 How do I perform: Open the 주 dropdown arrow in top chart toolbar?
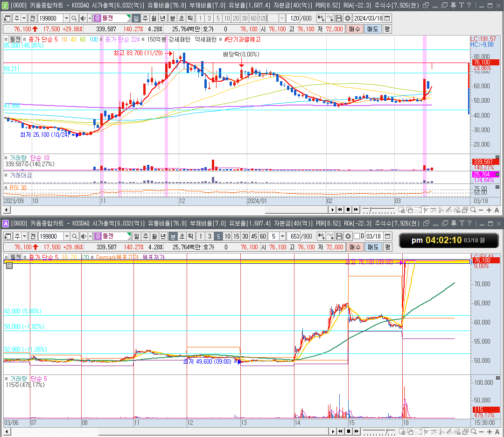point(24,18)
